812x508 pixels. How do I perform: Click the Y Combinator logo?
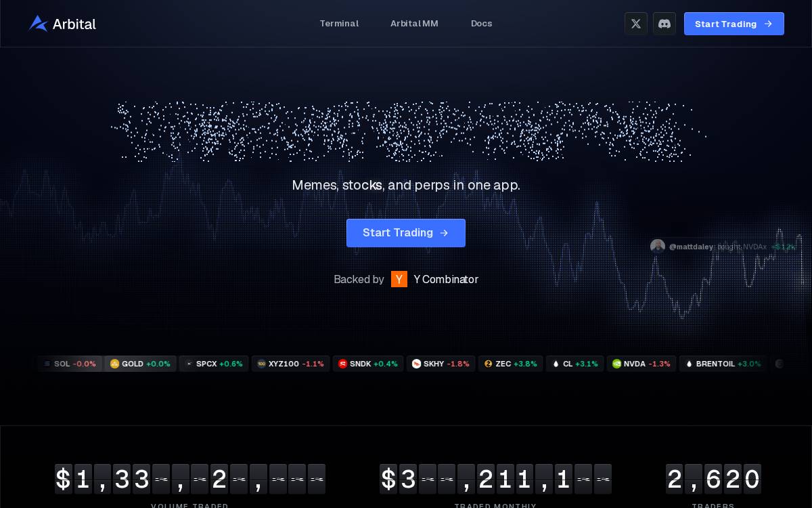[399, 279]
